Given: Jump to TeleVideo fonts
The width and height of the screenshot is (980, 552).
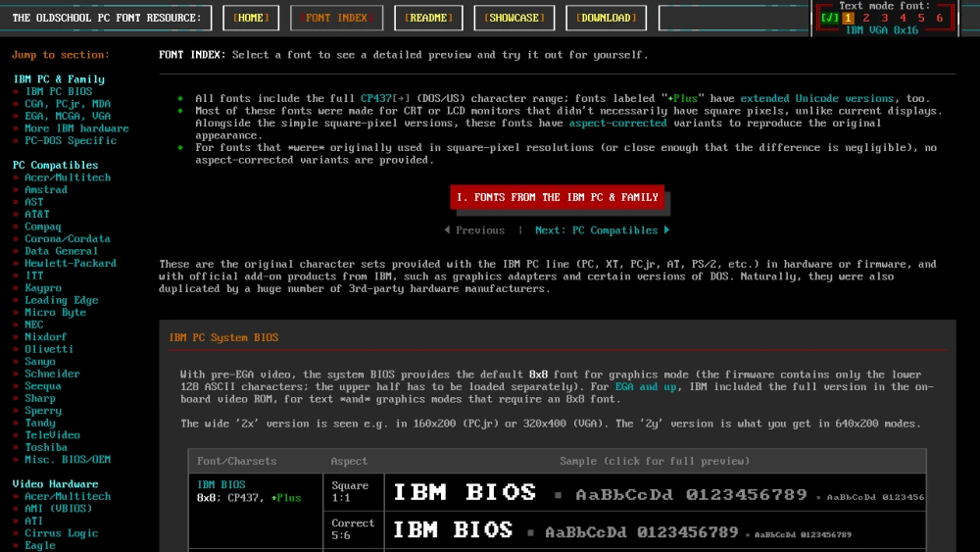Looking at the screenshot, I should pyautogui.click(x=52, y=434).
